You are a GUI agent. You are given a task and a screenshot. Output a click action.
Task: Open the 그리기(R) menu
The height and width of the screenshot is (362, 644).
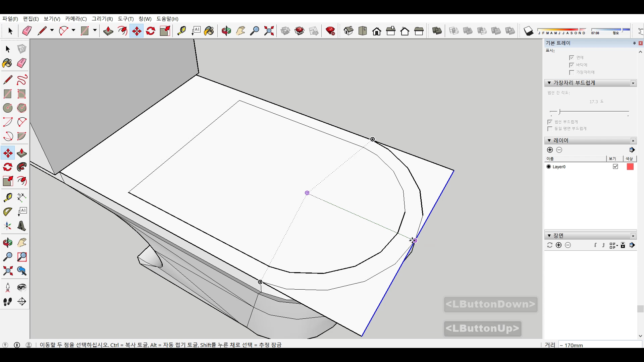pos(102,19)
